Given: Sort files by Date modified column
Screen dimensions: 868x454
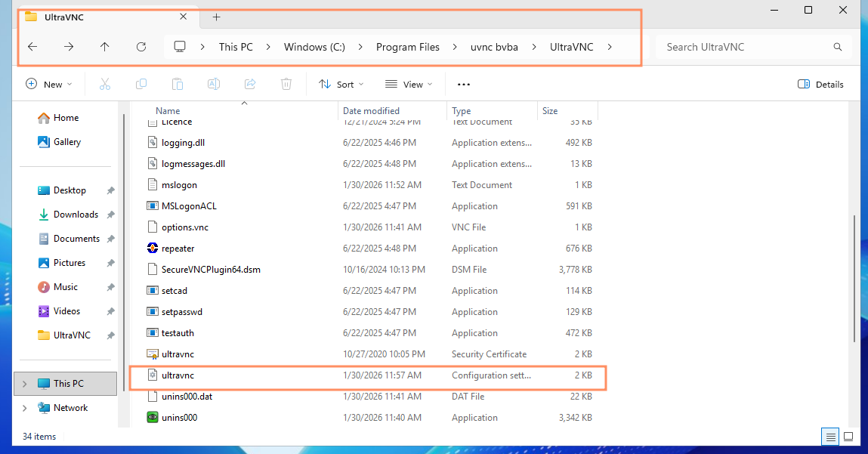Looking at the screenshot, I should pyautogui.click(x=371, y=111).
